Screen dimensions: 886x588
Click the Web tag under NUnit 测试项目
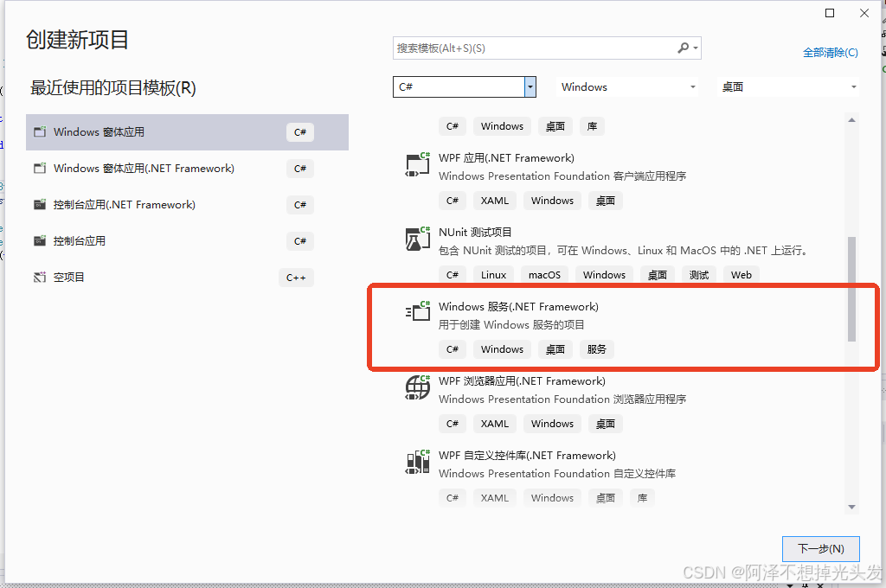click(x=741, y=275)
